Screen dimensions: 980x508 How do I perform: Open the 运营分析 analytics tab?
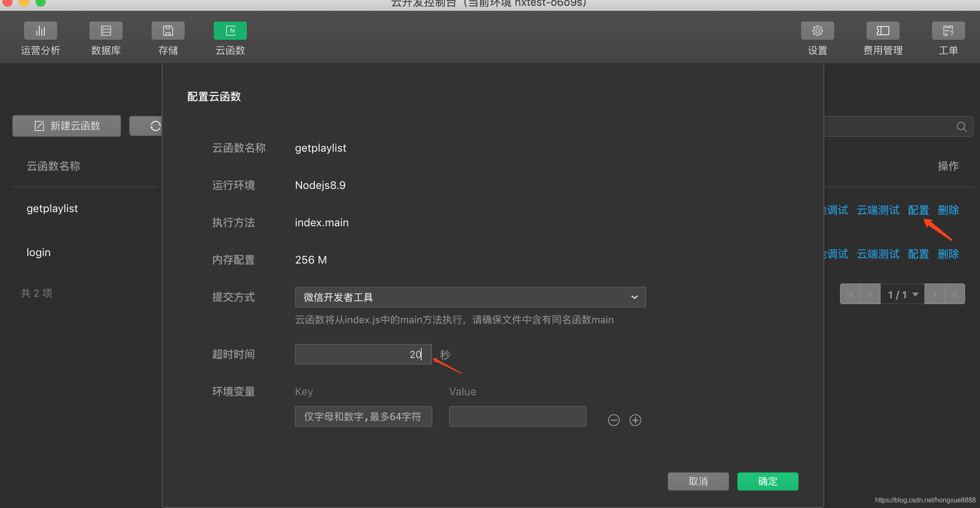click(x=41, y=39)
